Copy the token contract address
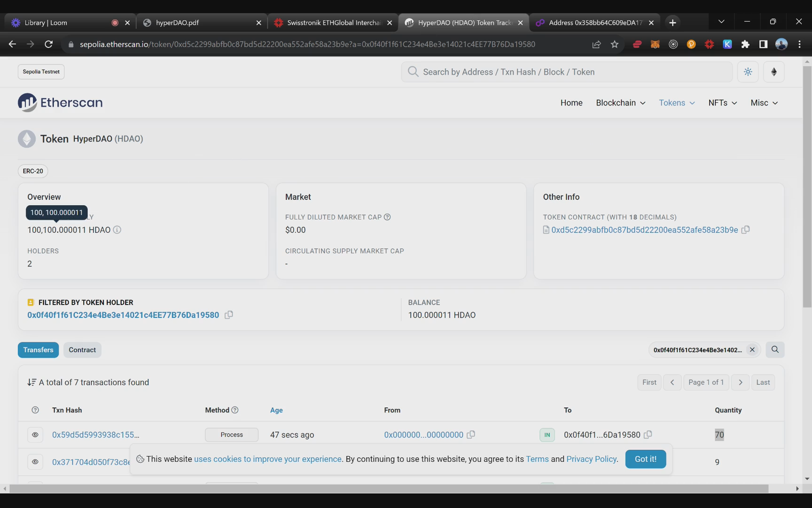This screenshot has width=812, height=508. [x=745, y=230]
